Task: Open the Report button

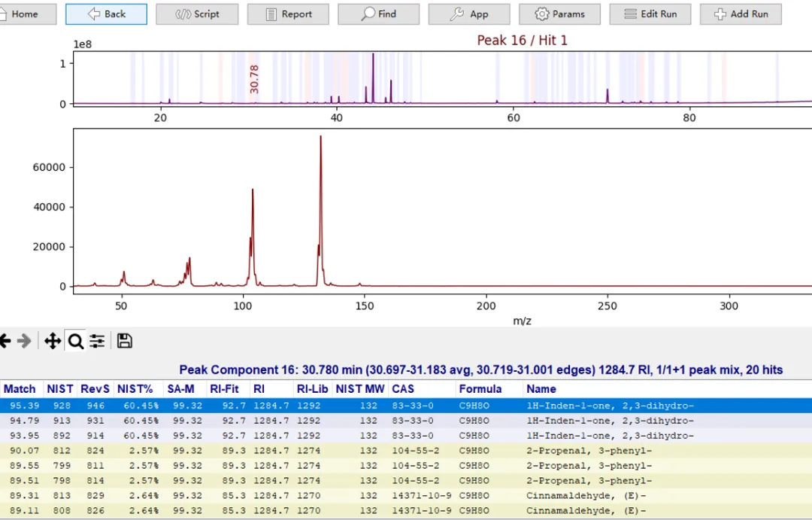Action: point(288,14)
